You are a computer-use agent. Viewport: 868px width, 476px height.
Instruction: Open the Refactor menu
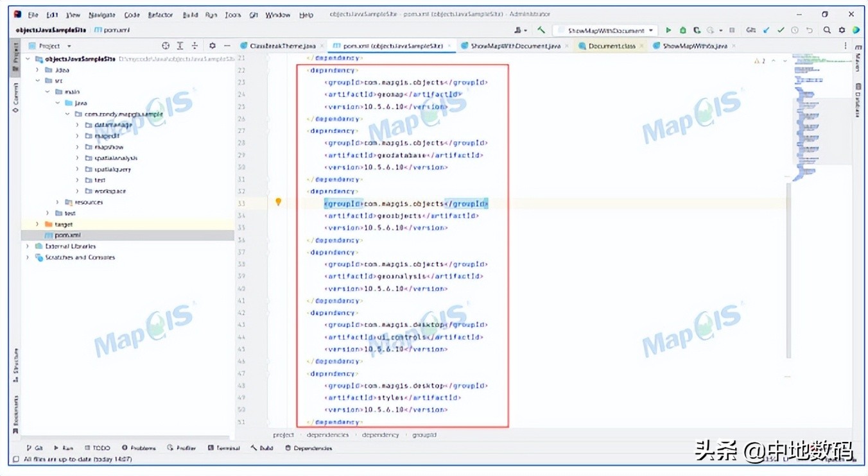pos(160,15)
